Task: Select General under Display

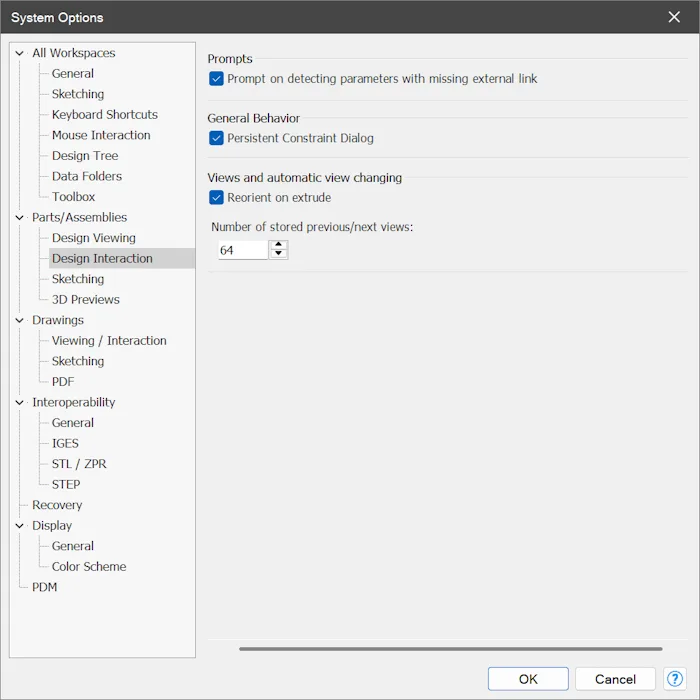Action: [x=73, y=546]
